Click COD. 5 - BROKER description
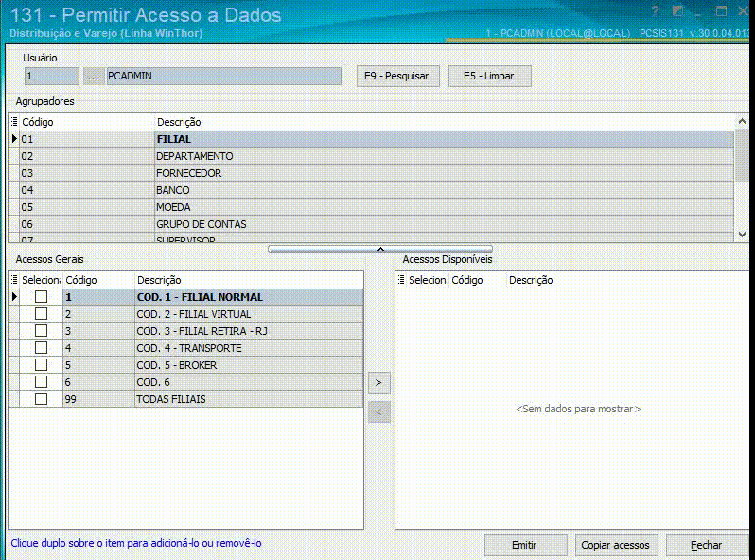Image resolution: width=755 pixels, height=560 pixels. [249, 365]
